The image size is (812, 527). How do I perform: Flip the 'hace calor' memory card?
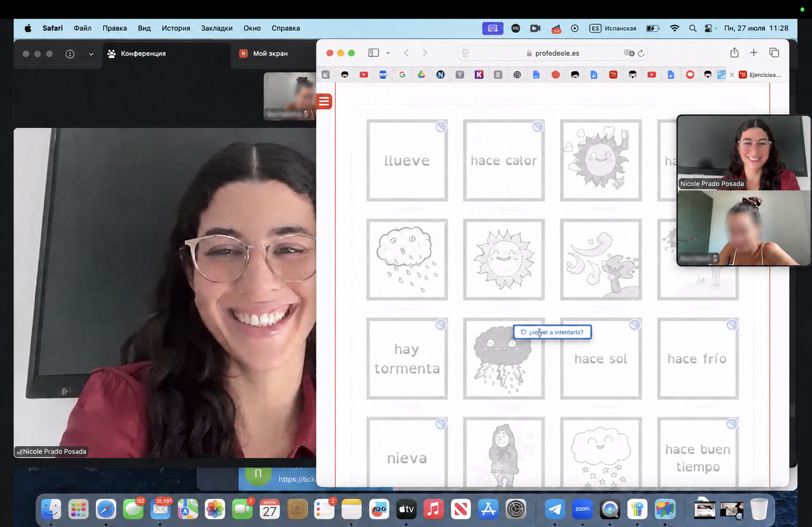(504, 160)
